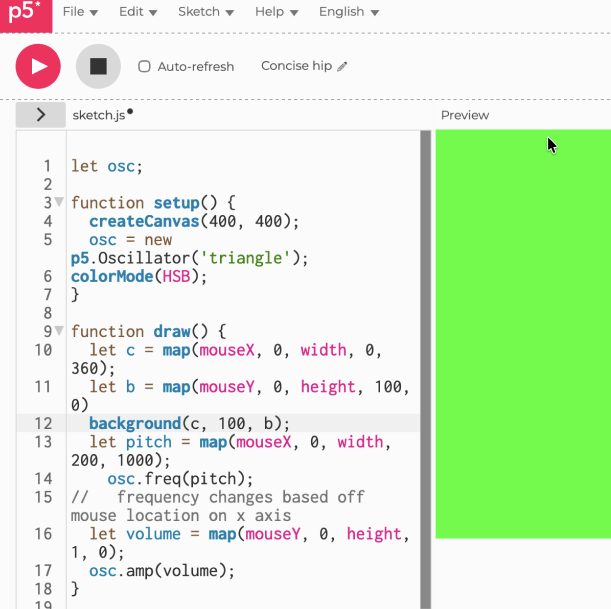Click the editor vertical scrollbar
This screenshot has width=611, height=609.
pyautogui.click(x=425, y=368)
